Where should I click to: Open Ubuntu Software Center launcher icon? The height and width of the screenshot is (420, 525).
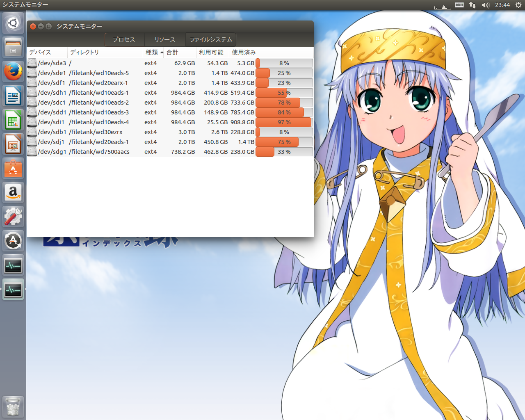click(x=13, y=168)
